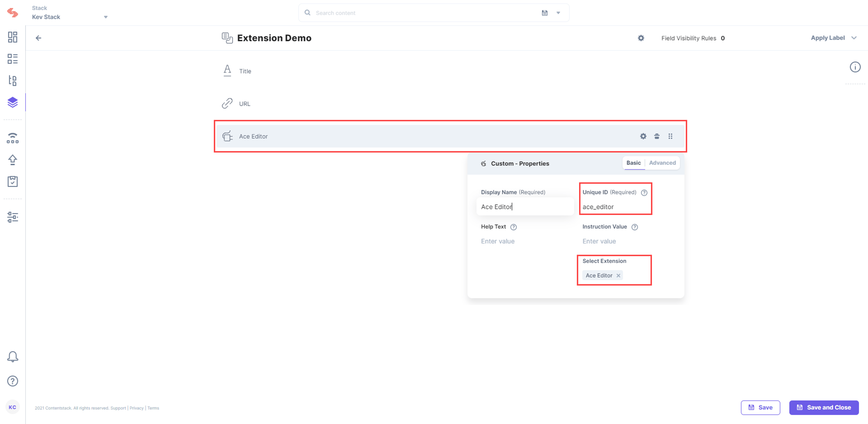
Task: Click the Help Text input field
Action: pos(524,241)
